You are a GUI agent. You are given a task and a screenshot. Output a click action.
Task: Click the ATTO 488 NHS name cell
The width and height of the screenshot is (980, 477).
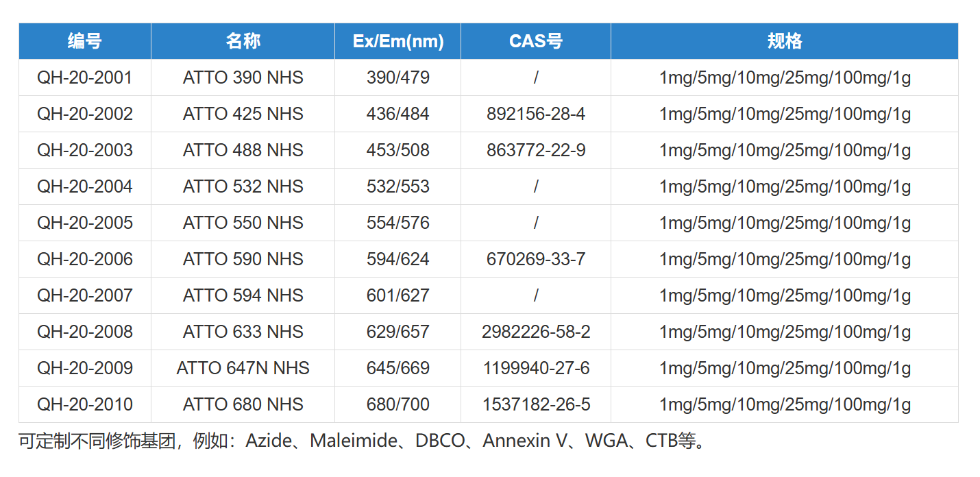[243, 150]
